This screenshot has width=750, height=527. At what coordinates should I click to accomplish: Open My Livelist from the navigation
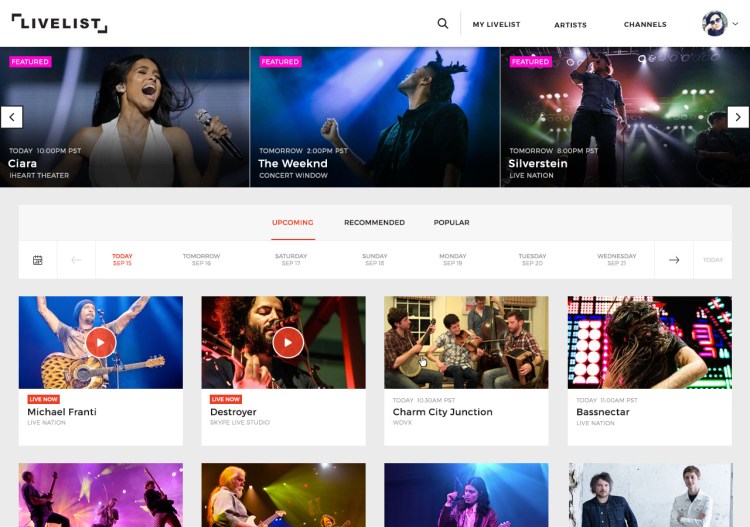pos(496,24)
